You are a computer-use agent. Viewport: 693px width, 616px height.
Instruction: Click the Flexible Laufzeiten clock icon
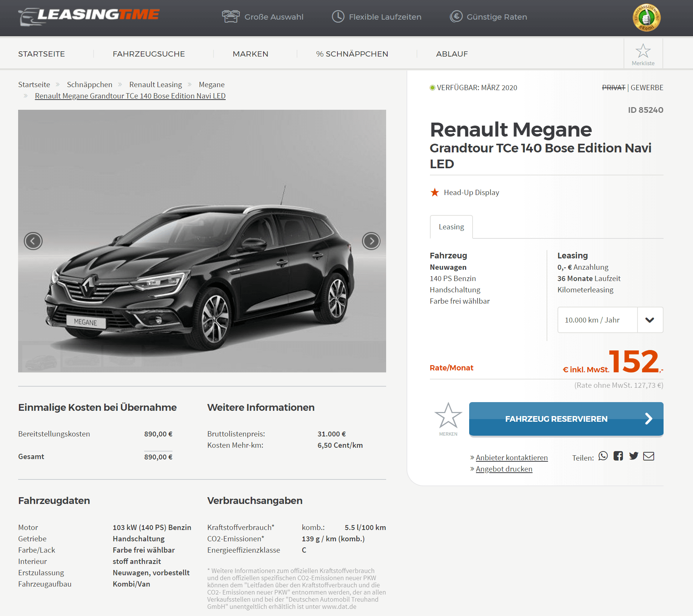click(338, 17)
